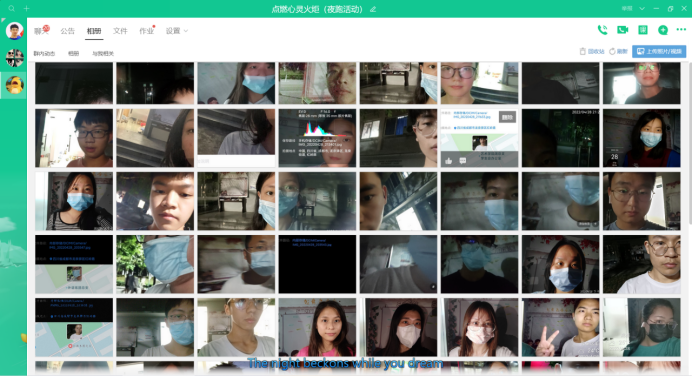Select the 与我相关 sub-tab
Image resolution: width=693 pixels, height=376 pixels.
[x=103, y=53]
